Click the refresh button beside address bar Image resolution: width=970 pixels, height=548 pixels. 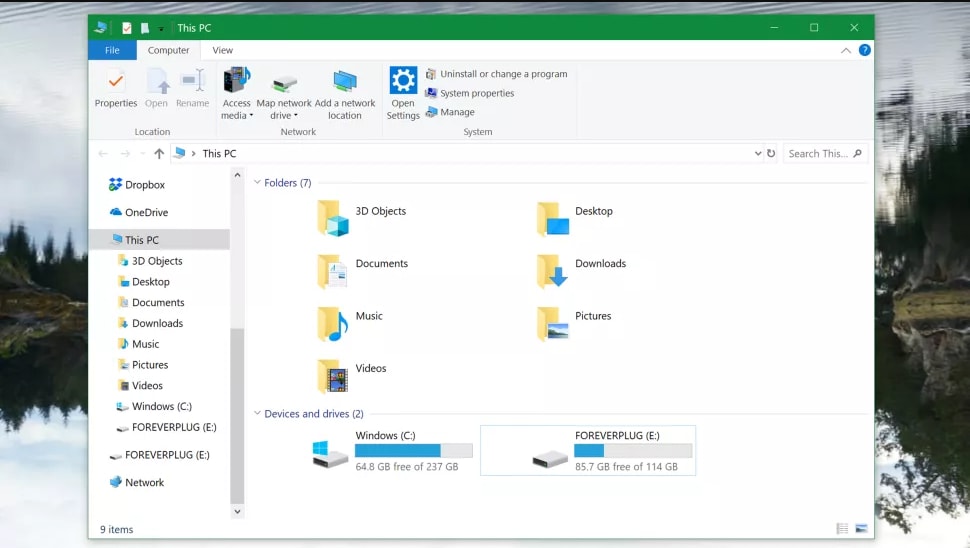[x=771, y=153]
